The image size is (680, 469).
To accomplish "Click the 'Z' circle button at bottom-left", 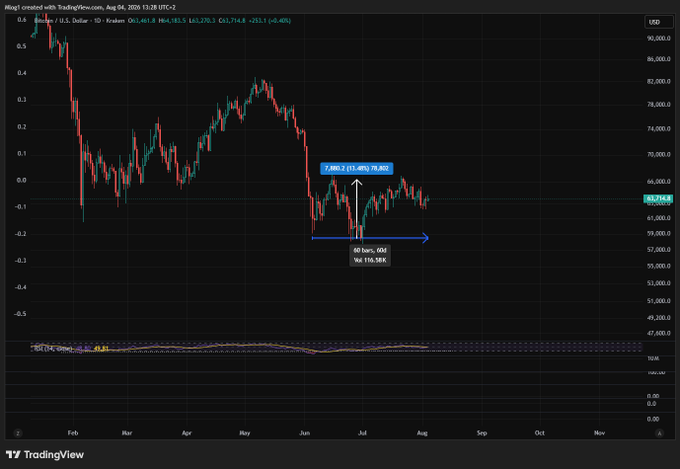I will (18, 433).
